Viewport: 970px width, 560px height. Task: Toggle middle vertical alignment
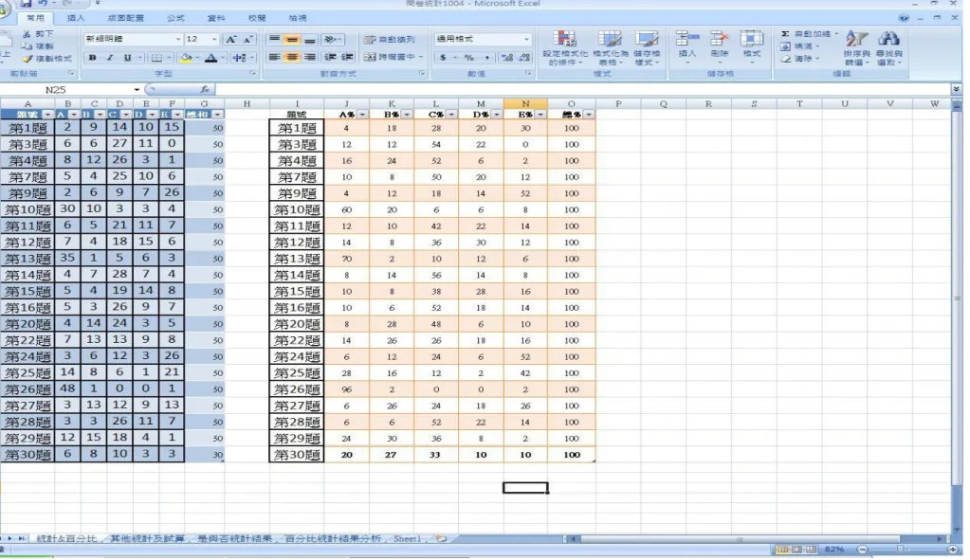pyautogui.click(x=292, y=39)
